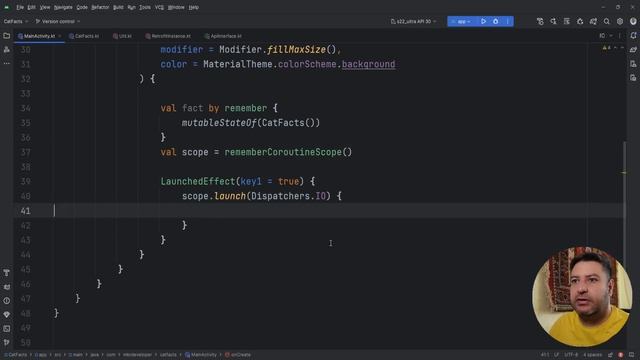Click the Debug app bug icon
The height and width of the screenshot is (360, 640).
pos(496,21)
